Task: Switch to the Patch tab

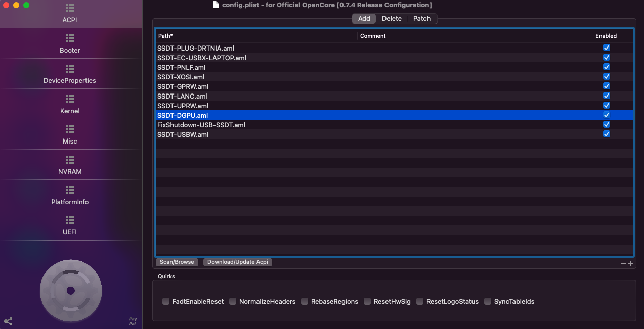Action: tap(422, 19)
